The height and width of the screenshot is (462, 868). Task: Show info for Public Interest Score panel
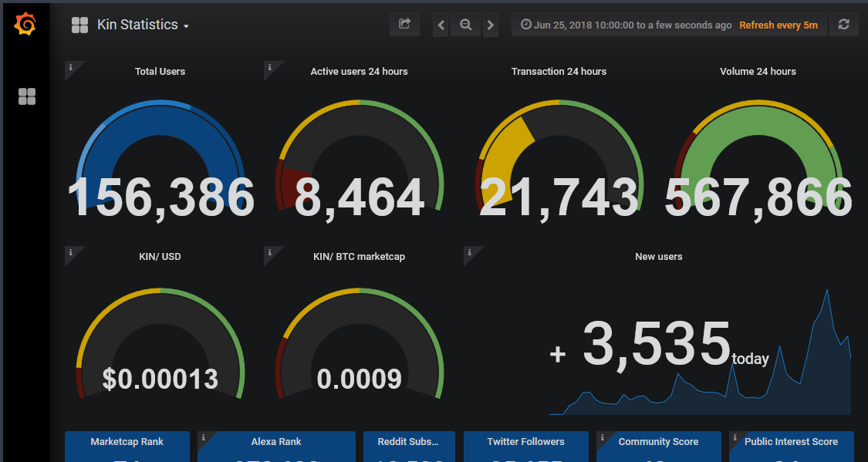[735, 437]
